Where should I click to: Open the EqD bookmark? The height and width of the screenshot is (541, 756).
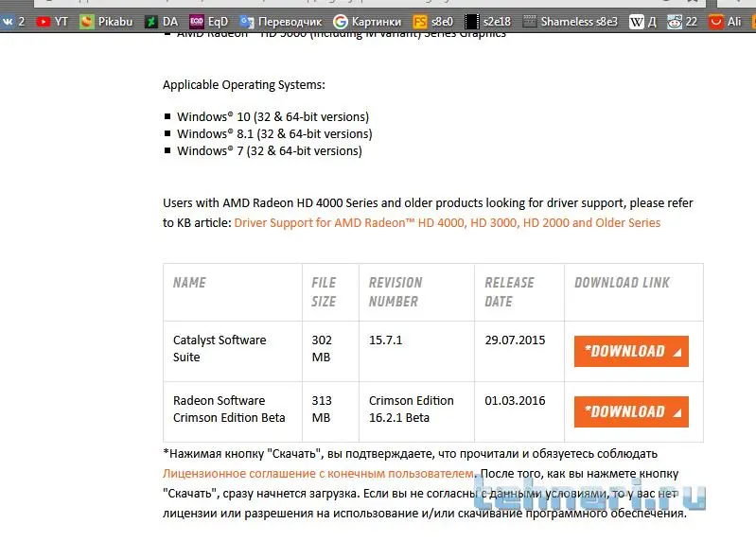[209, 22]
